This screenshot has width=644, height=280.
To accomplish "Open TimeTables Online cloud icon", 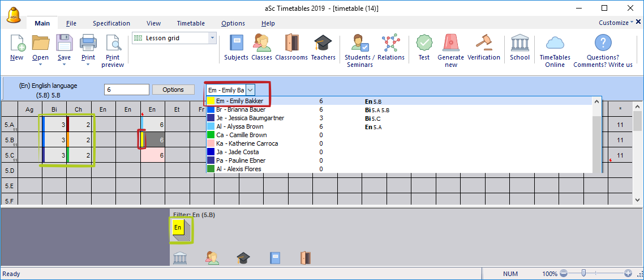I will tap(555, 48).
